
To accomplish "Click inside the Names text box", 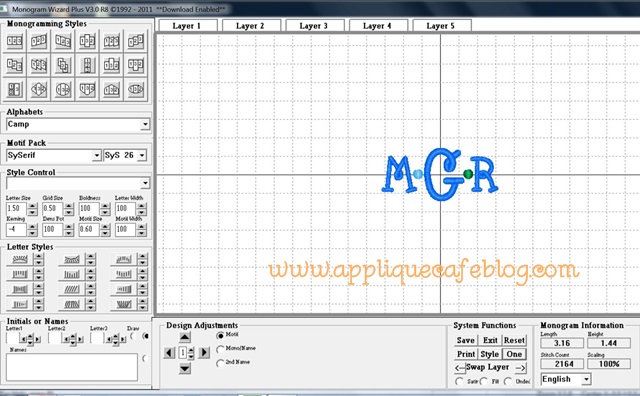I will click(72, 367).
